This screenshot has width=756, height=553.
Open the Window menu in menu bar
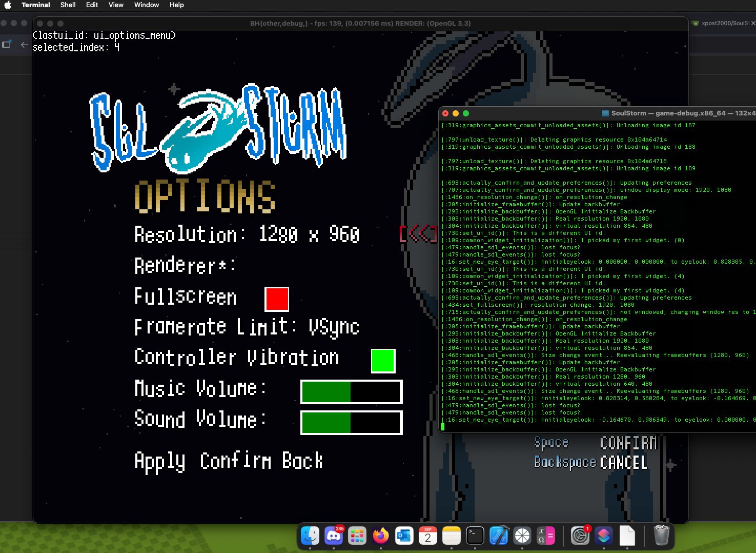[x=147, y=5]
